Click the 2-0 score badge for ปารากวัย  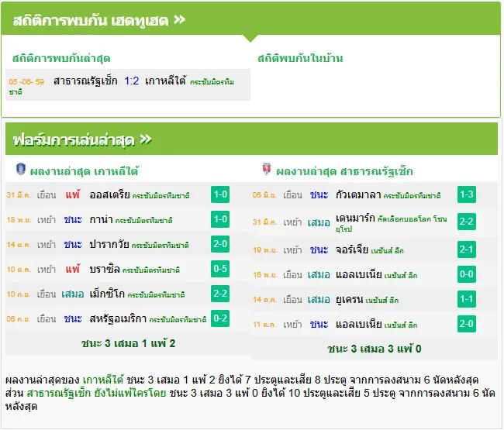tap(220, 244)
